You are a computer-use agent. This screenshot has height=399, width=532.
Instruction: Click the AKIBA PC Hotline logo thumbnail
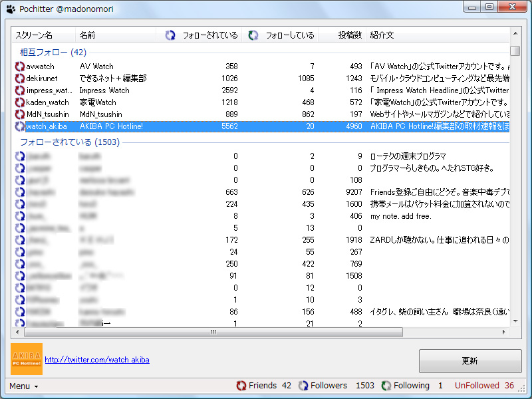click(x=26, y=360)
